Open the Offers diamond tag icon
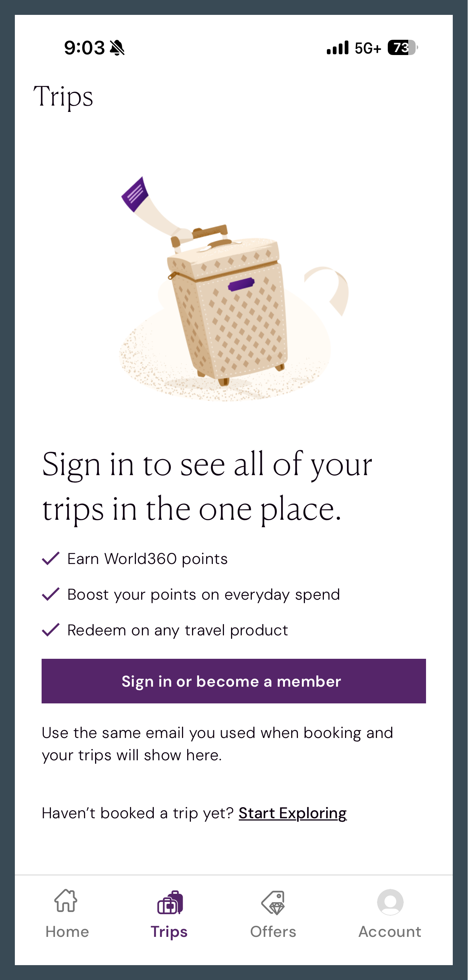Screen dimensions: 468x980 [273, 902]
